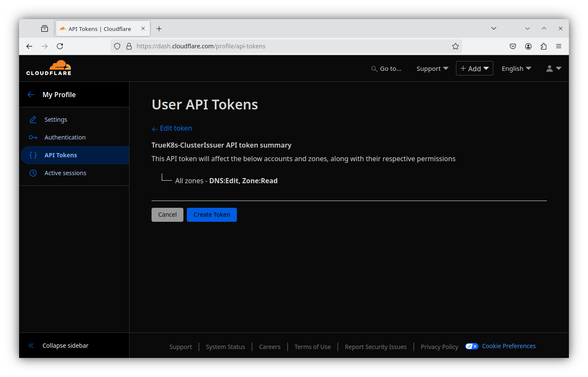Open Authentication in the sidebar
588x377 pixels.
point(65,137)
